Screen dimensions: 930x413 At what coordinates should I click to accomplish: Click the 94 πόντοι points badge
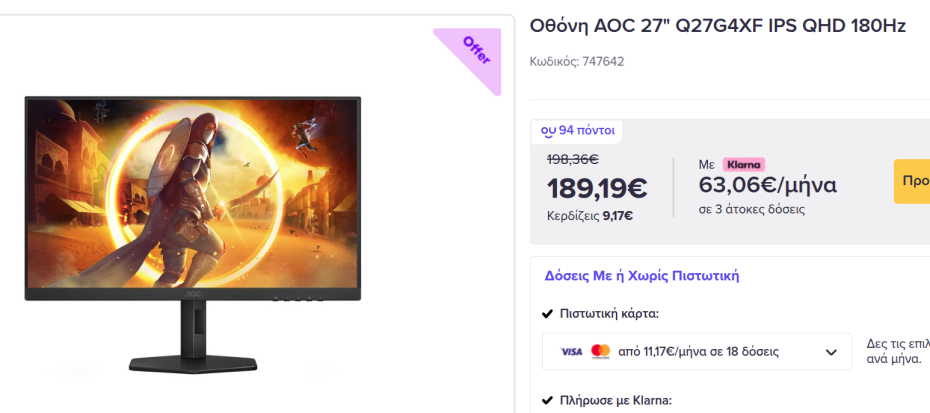click(578, 130)
